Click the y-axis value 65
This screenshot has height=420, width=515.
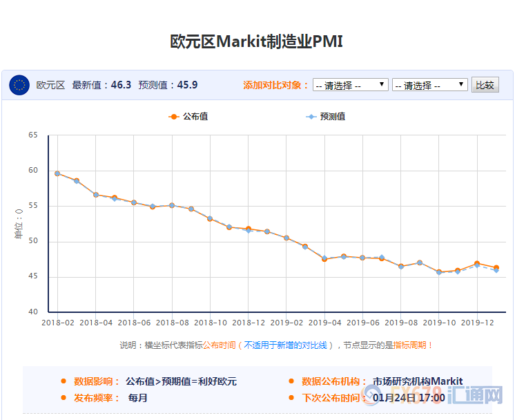point(33,135)
